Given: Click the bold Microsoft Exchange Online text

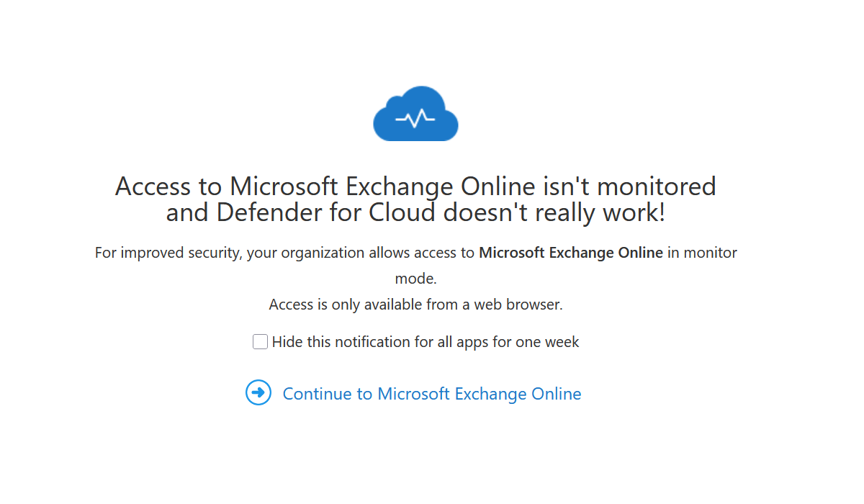Looking at the screenshot, I should (x=571, y=253).
